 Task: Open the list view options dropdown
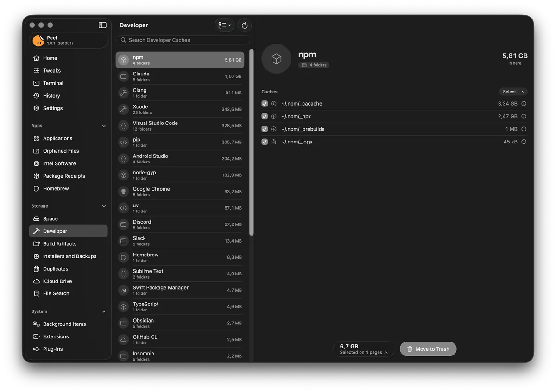[225, 25]
